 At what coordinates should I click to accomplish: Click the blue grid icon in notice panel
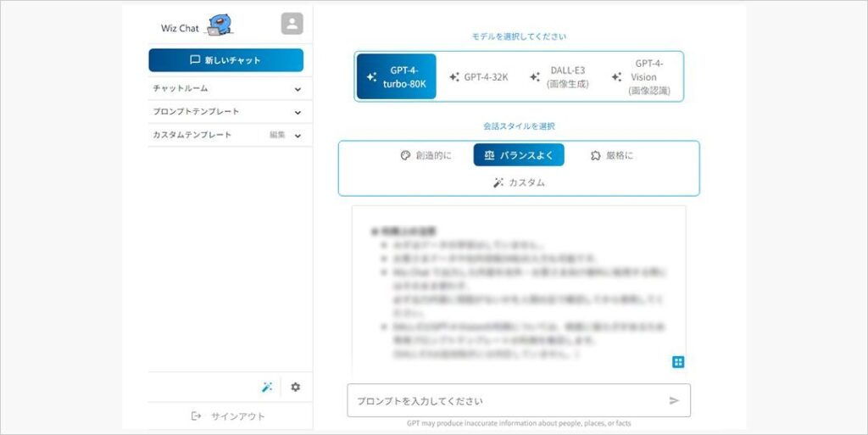677,362
